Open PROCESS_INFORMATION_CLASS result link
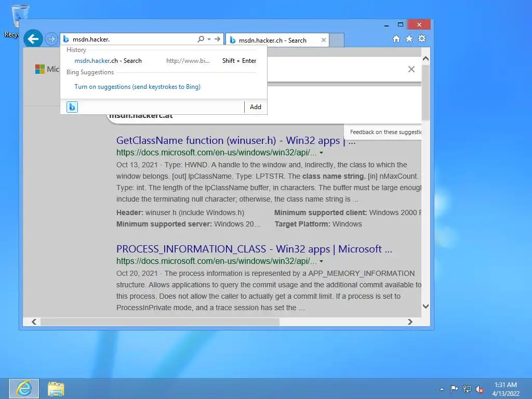The width and height of the screenshot is (532, 399). pyautogui.click(x=254, y=249)
